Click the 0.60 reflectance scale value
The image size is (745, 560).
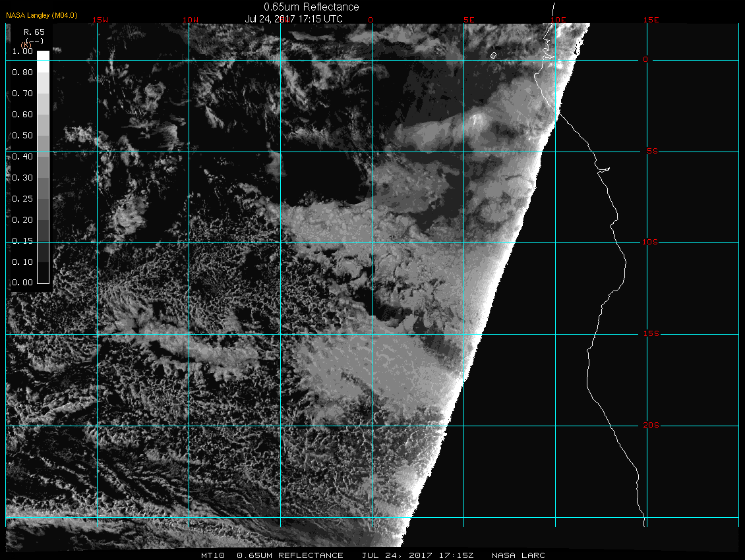(x=22, y=114)
